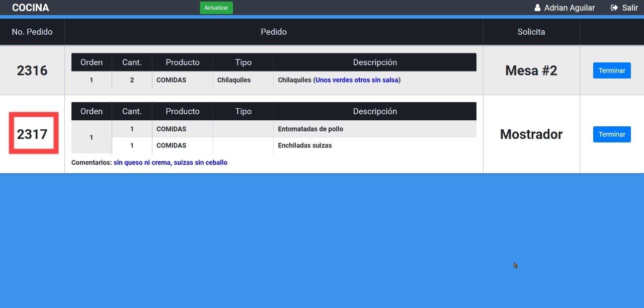Image resolution: width=644 pixels, height=308 pixels.
Task: Click the Tipo header in order 2317
Action: [x=243, y=111]
